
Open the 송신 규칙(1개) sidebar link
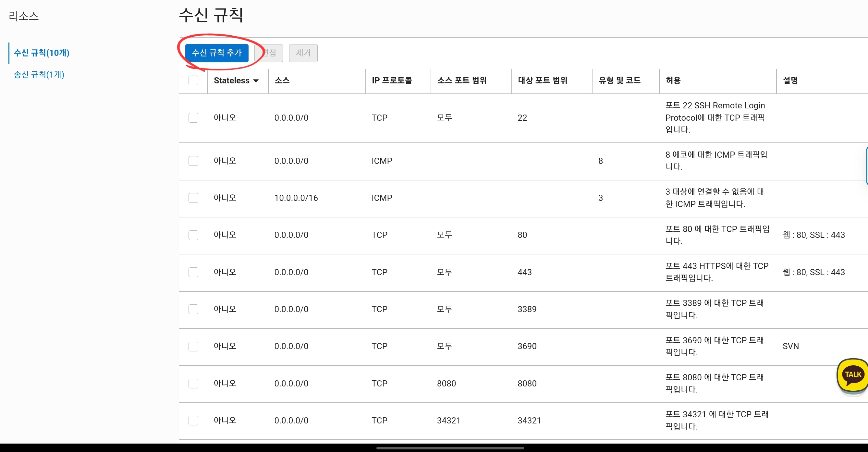point(39,75)
